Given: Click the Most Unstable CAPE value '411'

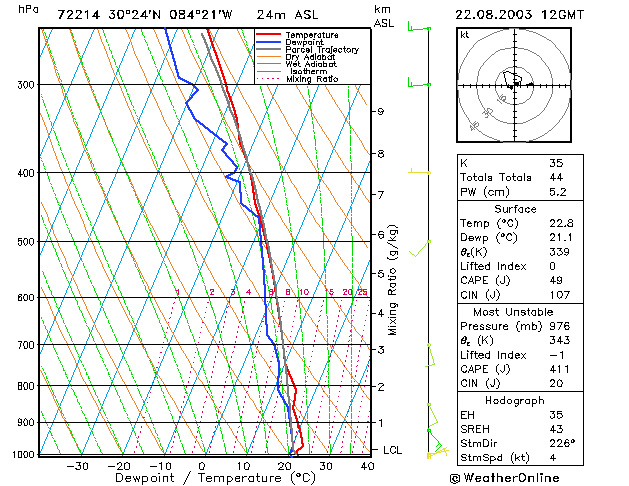Looking at the screenshot, I should click(559, 369).
